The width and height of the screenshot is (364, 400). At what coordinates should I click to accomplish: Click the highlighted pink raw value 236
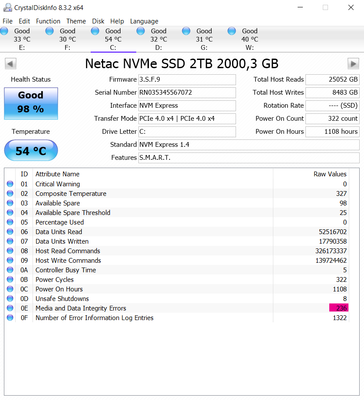pyautogui.click(x=338, y=308)
